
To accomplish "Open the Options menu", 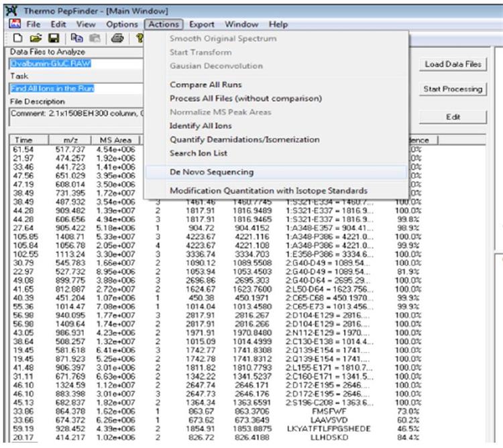I will 122,24.
